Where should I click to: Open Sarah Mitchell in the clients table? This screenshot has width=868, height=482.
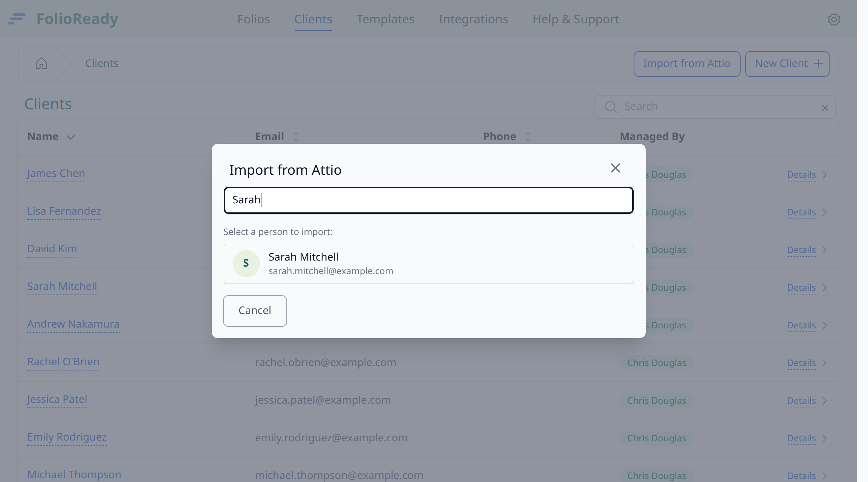62,287
